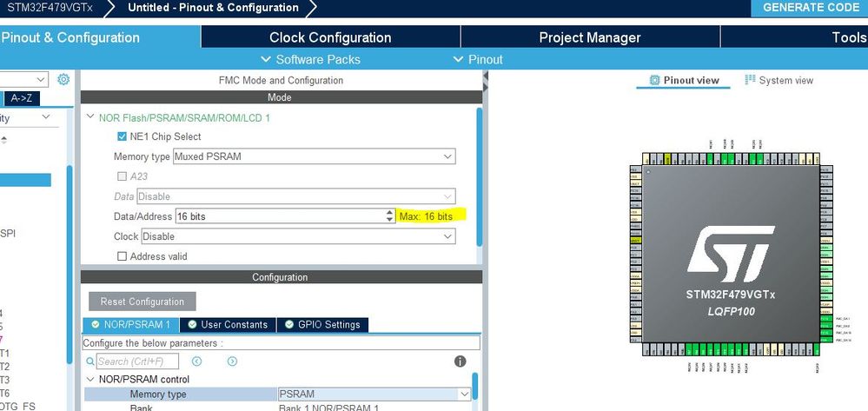Switch to Clock Configuration tab
The image size is (868, 411).
[330, 37]
